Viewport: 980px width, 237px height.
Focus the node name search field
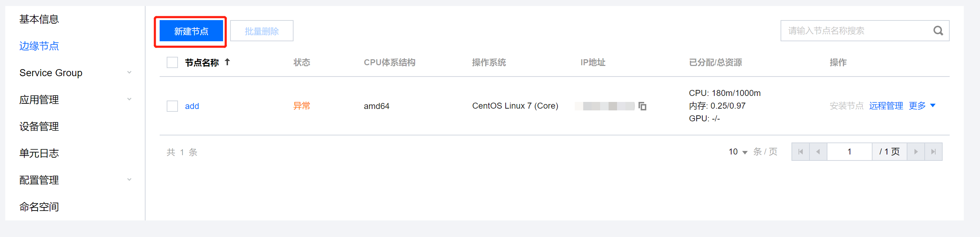(856, 31)
